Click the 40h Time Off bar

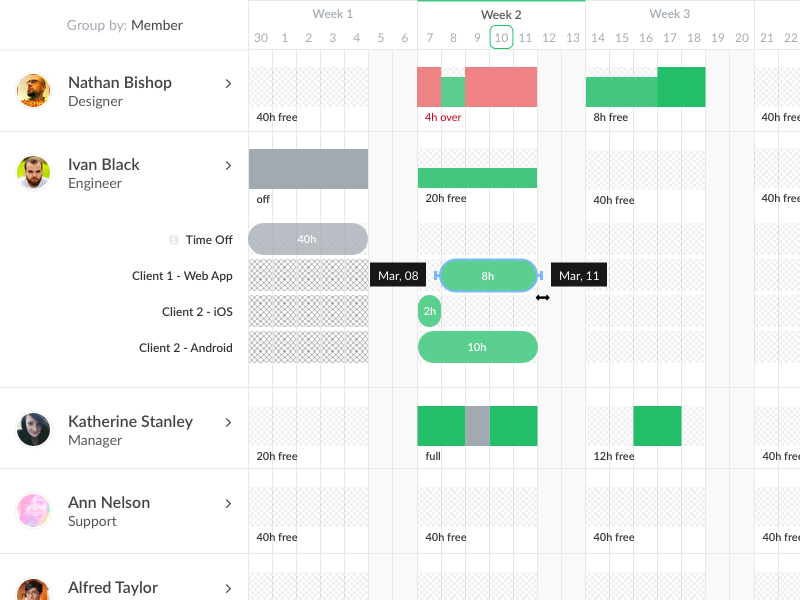tap(307, 239)
